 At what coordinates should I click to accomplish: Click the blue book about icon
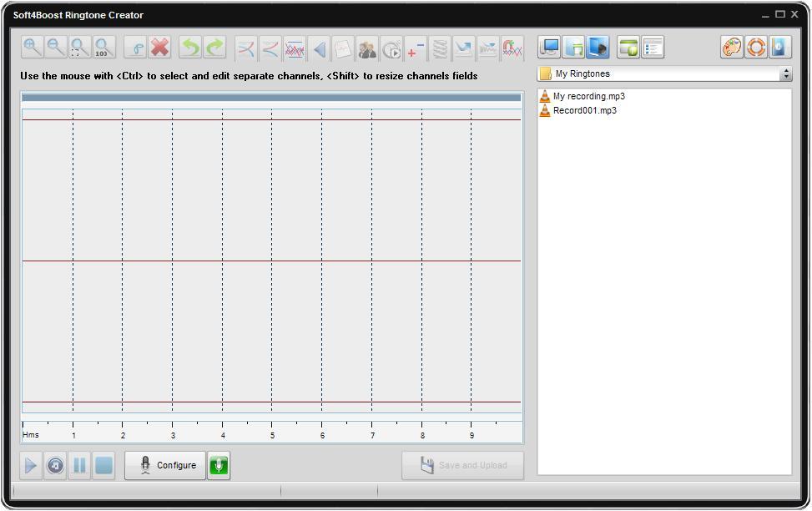pos(780,47)
